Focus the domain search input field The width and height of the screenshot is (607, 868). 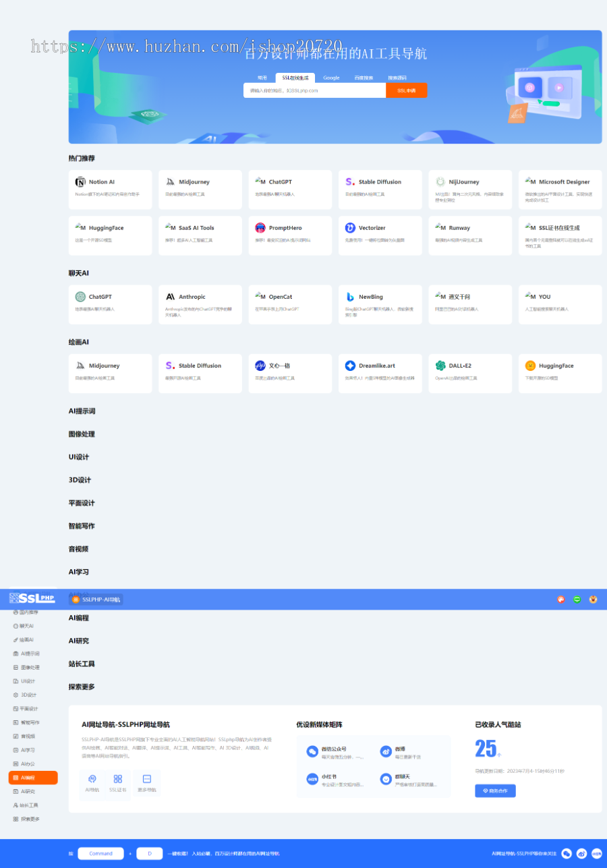click(x=314, y=90)
